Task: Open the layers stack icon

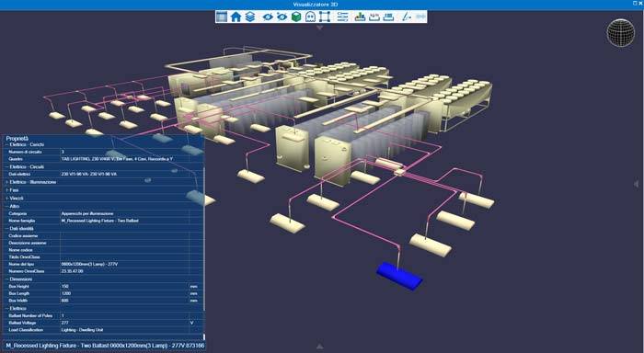Action: coord(250,17)
